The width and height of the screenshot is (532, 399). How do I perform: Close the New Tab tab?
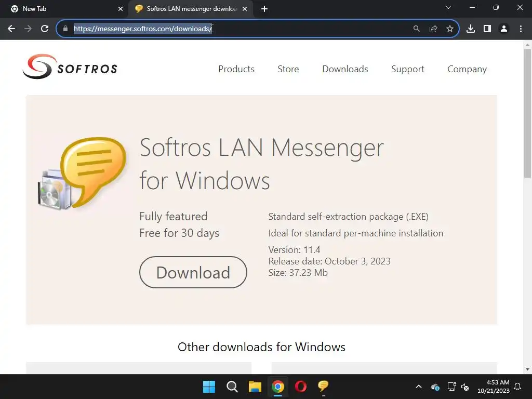point(121,9)
